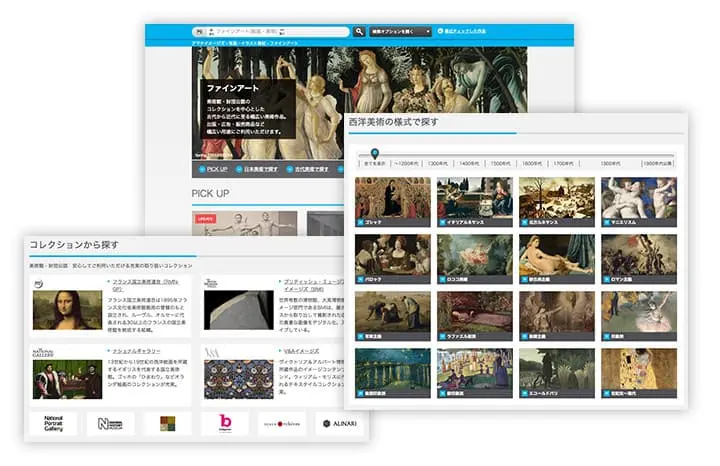The image size is (720, 466).
Task: Select the 1800年代 era on the timeline
Action: [610, 163]
